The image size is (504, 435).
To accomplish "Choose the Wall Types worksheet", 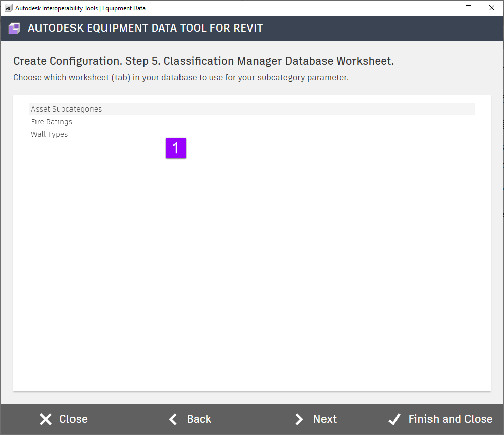I will 251,134.
